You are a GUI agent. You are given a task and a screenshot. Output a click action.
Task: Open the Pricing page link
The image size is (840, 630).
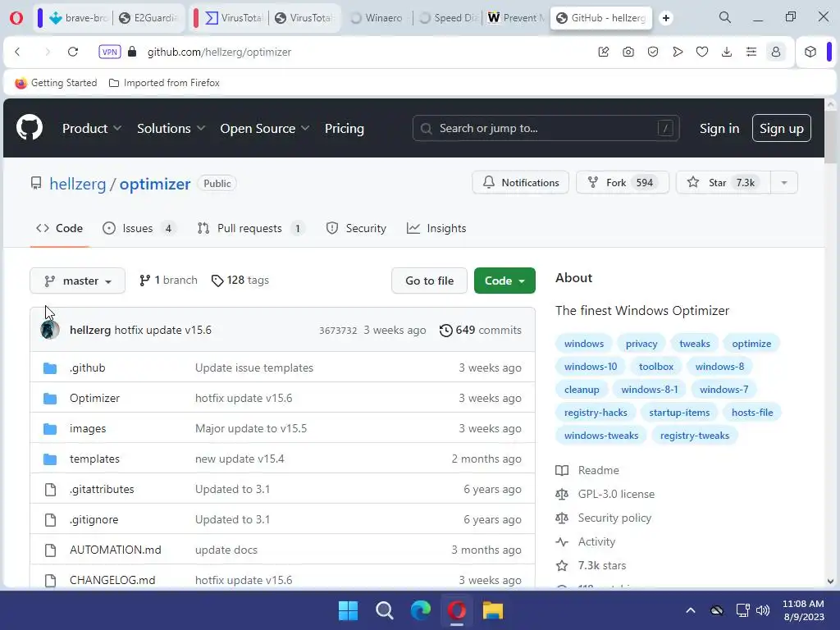tap(345, 129)
